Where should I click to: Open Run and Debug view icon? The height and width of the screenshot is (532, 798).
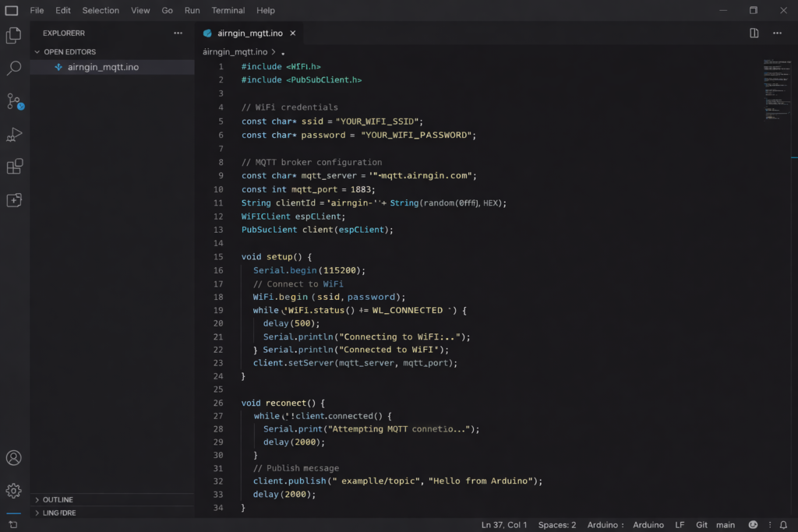pos(13,135)
